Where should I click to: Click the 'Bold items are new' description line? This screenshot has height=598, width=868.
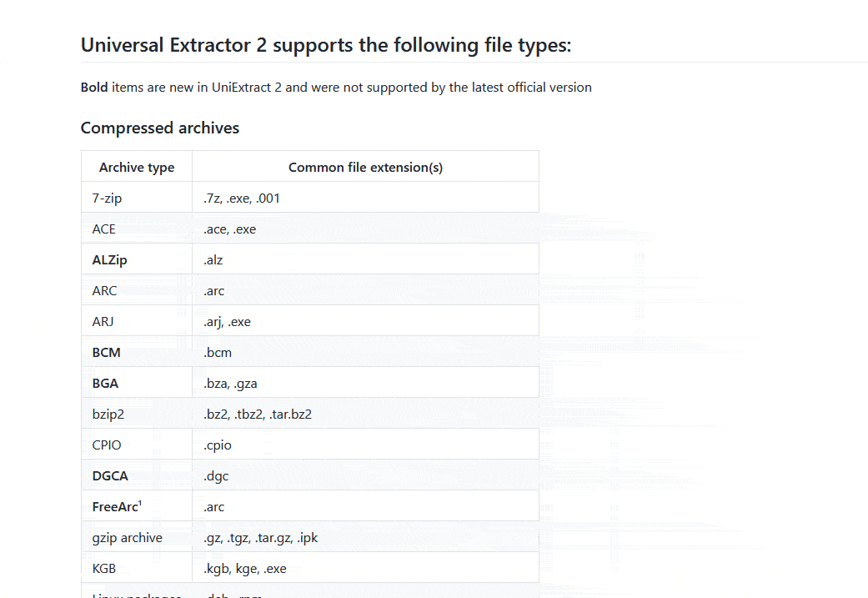[x=336, y=88]
